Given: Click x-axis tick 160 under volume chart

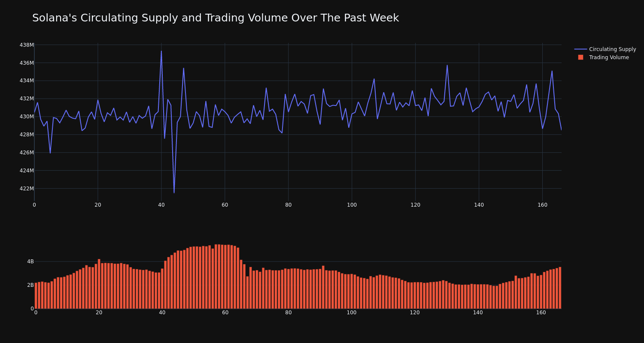Looking at the screenshot, I should [x=541, y=313].
